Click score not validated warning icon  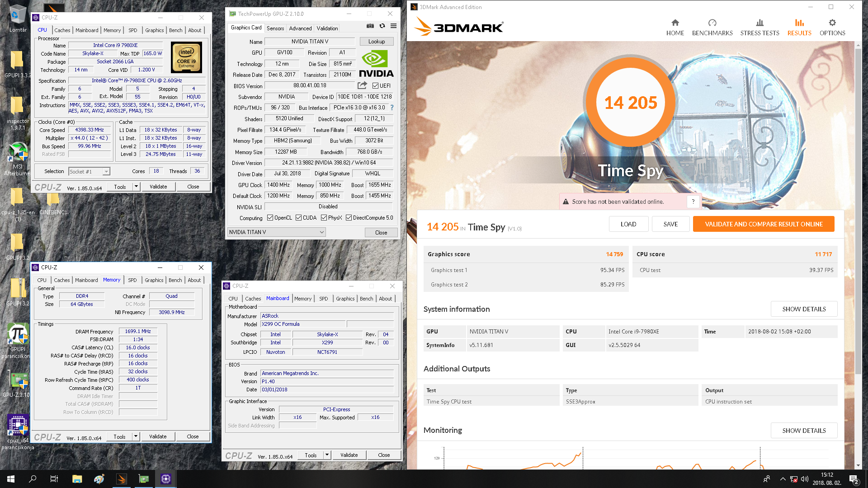click(x=566, y=202)
